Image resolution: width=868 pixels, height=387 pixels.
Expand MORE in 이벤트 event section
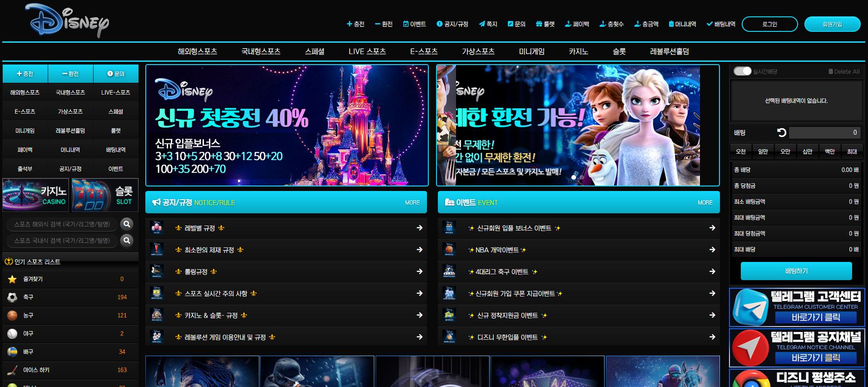[x=704, y=203]
